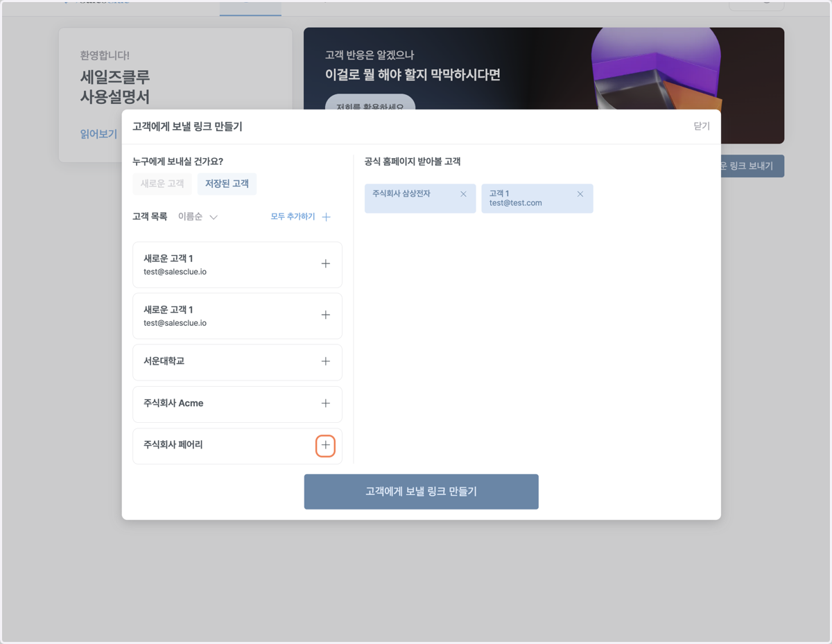Select the 주식회사 Acme customer name
832x644 pixels.
coord(173,403)
